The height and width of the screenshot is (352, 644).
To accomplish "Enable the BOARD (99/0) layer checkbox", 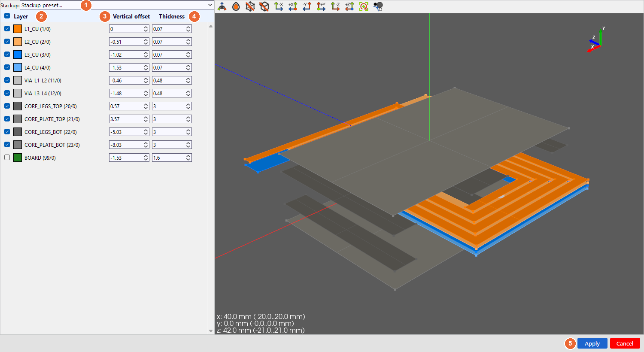I will tap(7, 158).
